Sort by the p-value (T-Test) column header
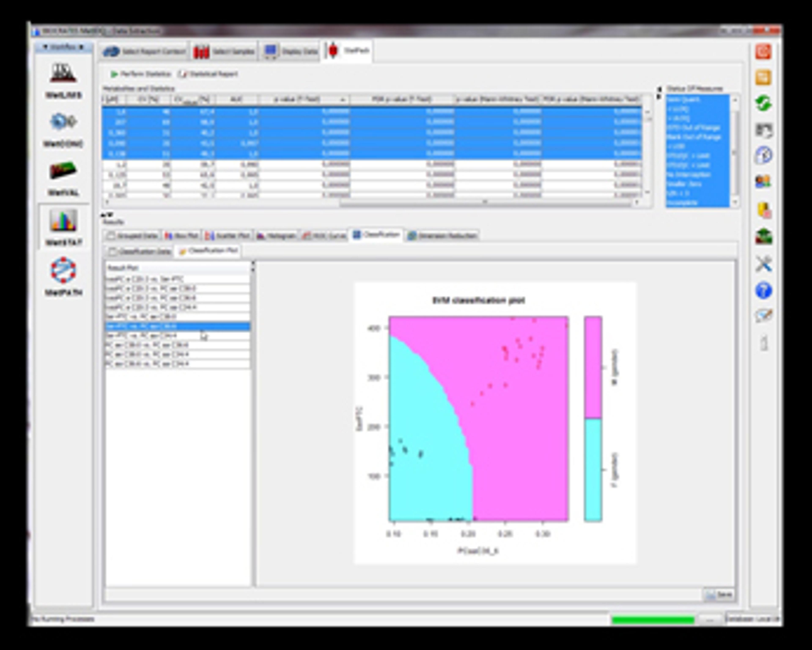Viewport: 812px width, 650px height. [x=298, y=99]
